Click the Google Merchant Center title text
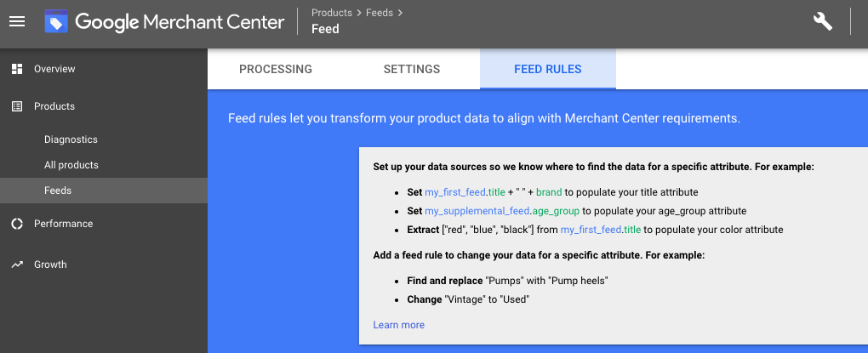 (x=180, y=23)
